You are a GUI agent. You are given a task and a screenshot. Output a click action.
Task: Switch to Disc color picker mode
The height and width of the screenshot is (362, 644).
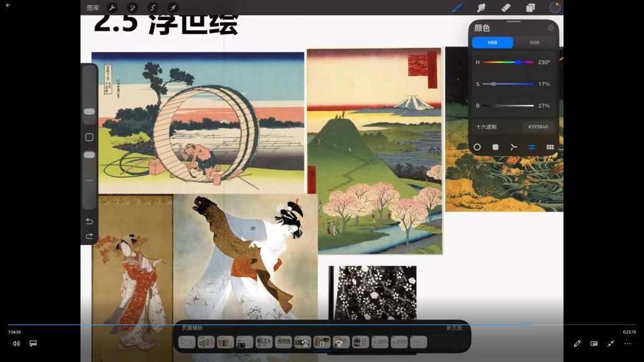click(477, 147)
